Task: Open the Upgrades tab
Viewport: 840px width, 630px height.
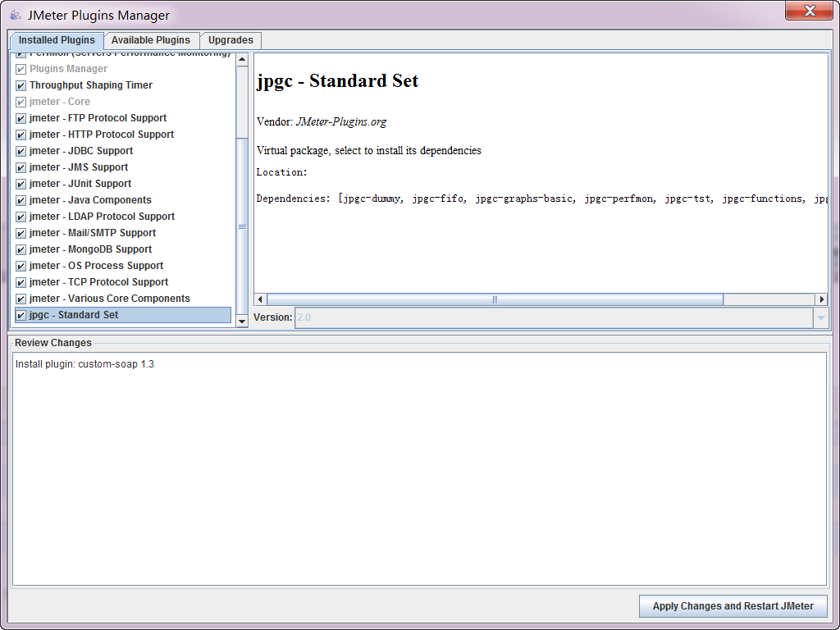Action: (231, 40)
